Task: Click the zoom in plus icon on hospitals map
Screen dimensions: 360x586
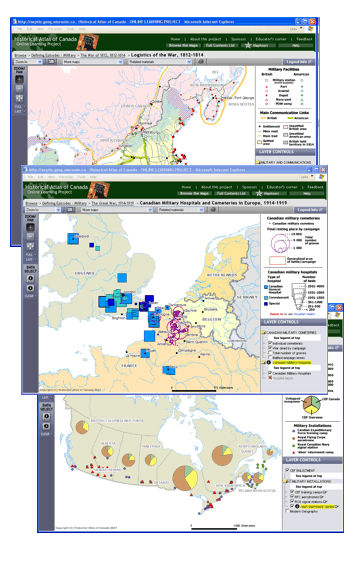Action: [30, 227]
